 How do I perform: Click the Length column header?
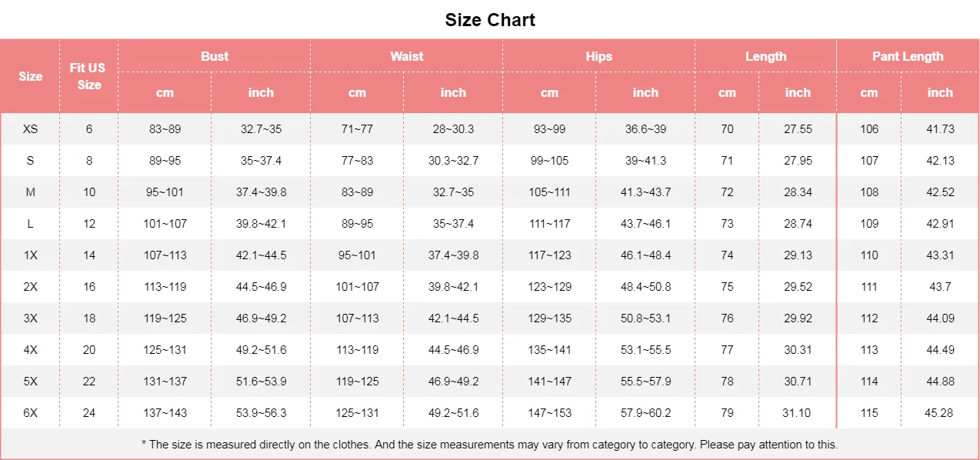point(765,56)
